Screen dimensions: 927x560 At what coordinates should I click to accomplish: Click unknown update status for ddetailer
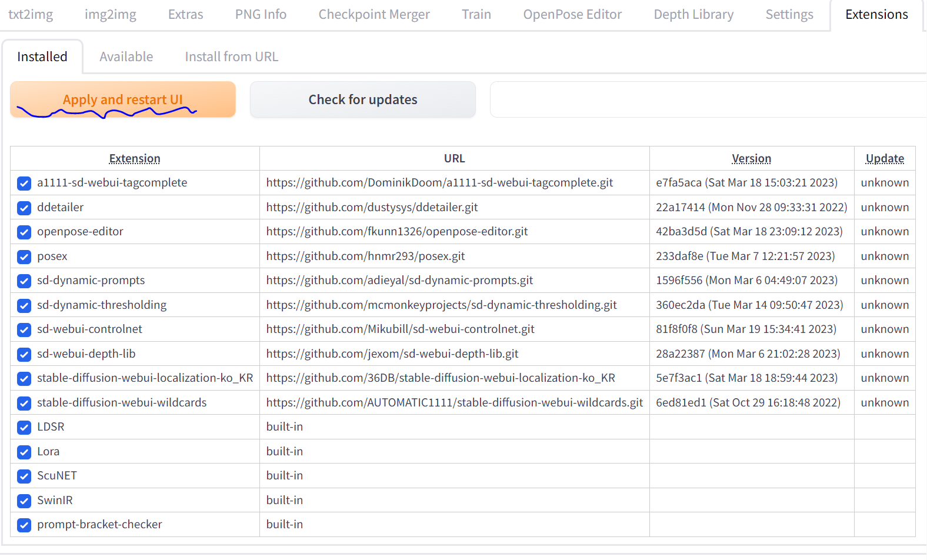pyautogui.click(x=885, y=208)
